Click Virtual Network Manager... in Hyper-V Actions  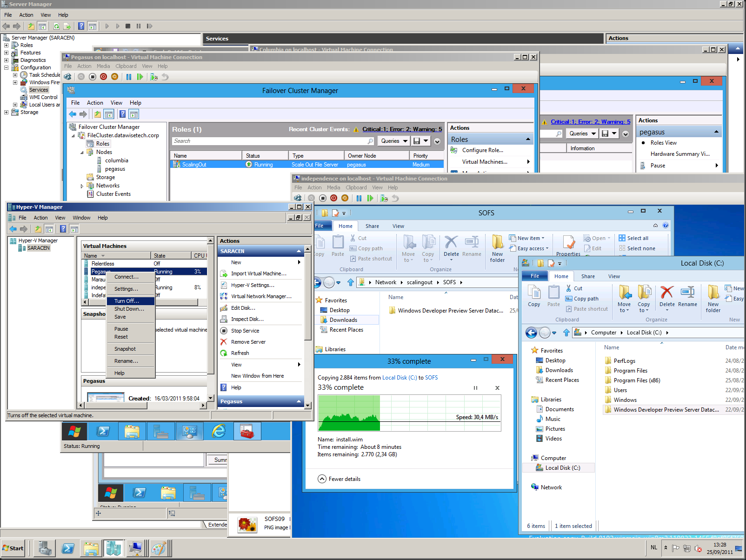pyautogui.click(x=261, y=296)
